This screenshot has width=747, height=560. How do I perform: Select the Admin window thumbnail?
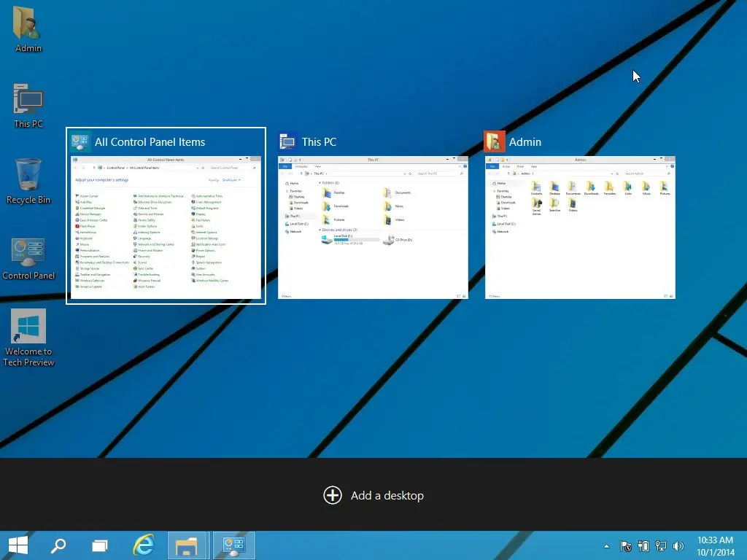point(580,227)
